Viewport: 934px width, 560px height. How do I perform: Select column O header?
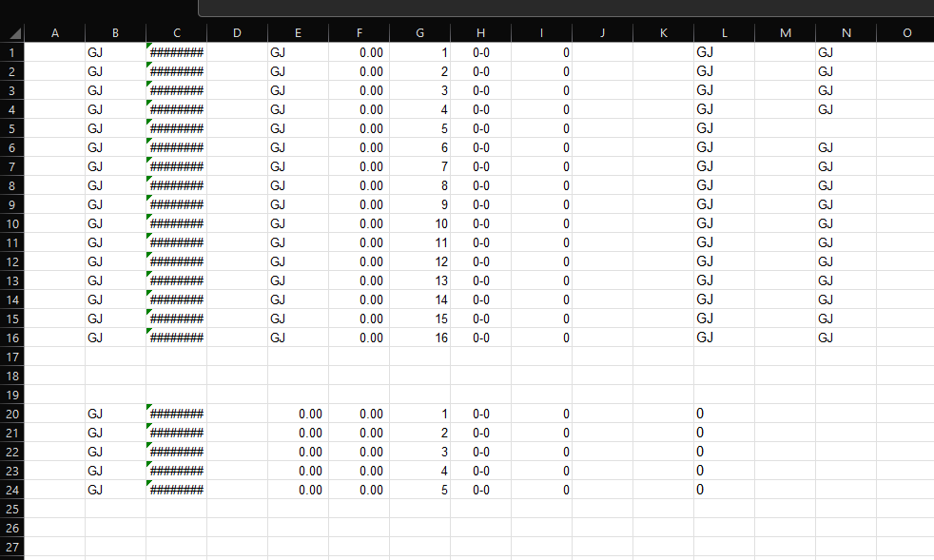coord(905,31)
